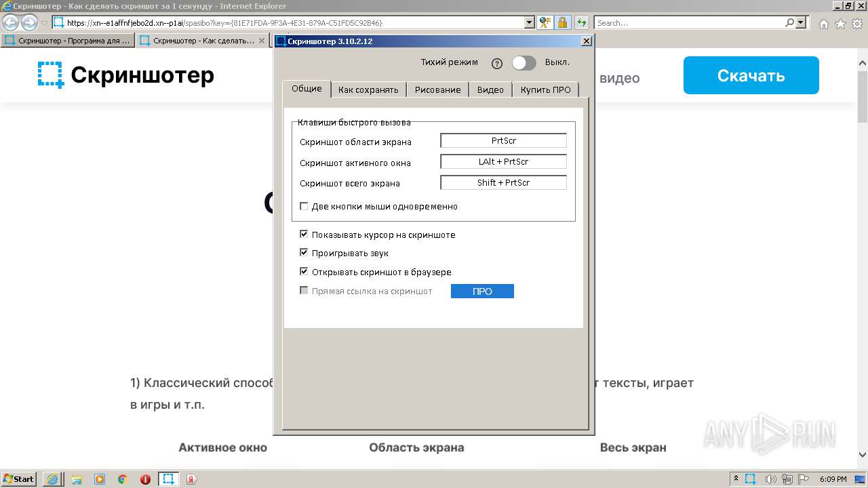The width and height of the screenshot is (868, 488).
Task: Open Internet Explorer from the taskbar
Action: coord(52,479)
